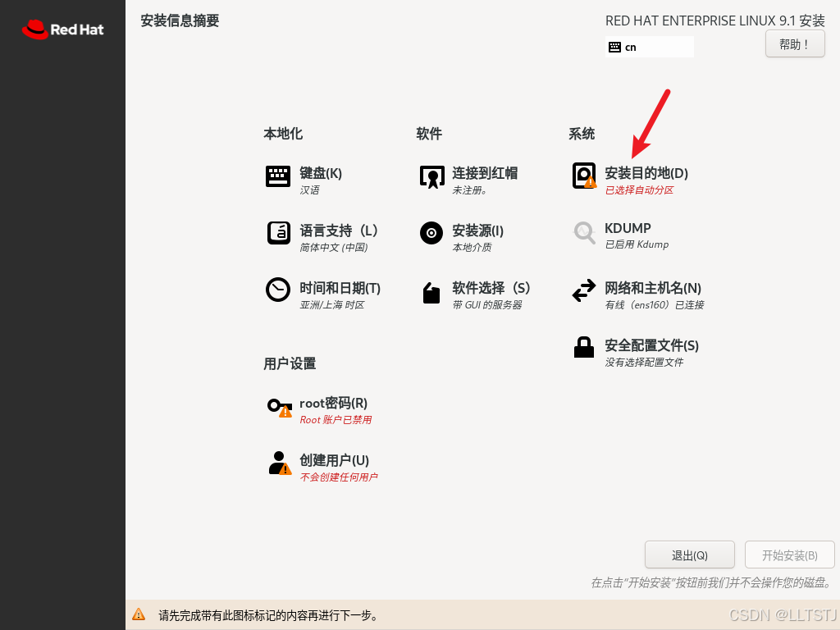Select the cn keyboard layout indicator
The image size is (840, 630).
coord(650,47)
